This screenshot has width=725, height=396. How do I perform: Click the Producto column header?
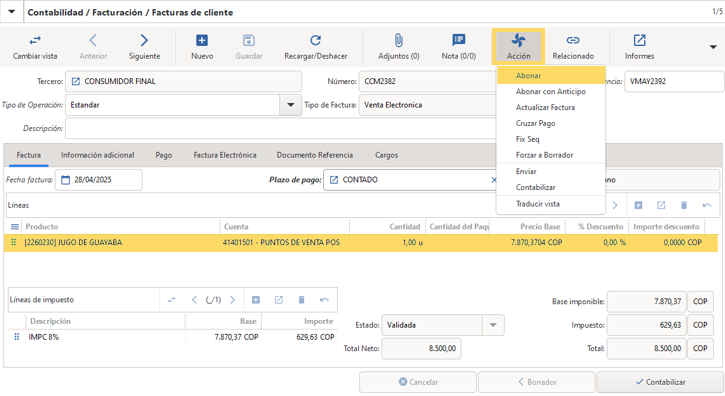pyautogui.click(x=121, y=227)
